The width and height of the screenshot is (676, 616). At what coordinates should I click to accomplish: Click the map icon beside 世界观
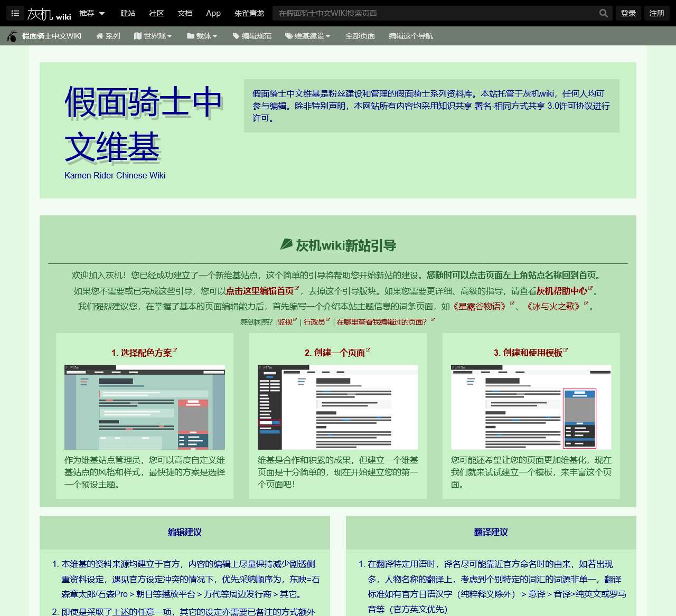click(138, 36)
